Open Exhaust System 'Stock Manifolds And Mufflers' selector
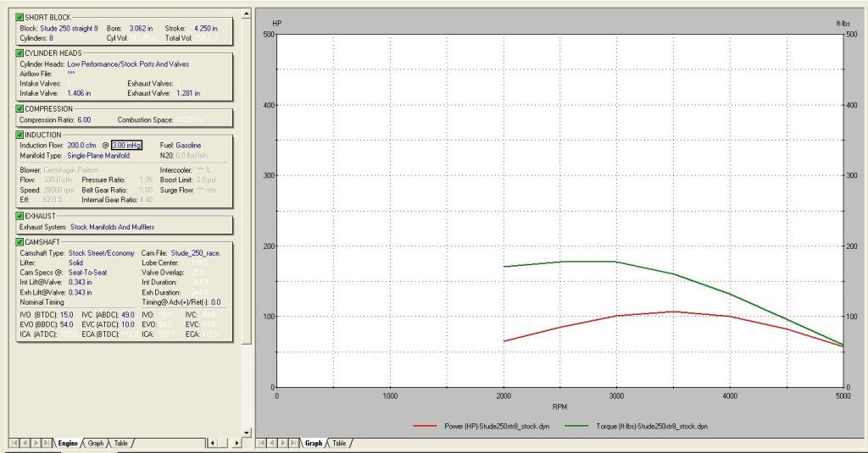 pos(113,227)
